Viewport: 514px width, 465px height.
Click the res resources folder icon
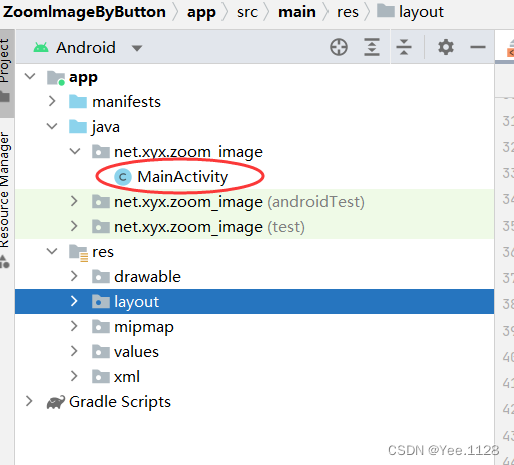coord(78,253)
